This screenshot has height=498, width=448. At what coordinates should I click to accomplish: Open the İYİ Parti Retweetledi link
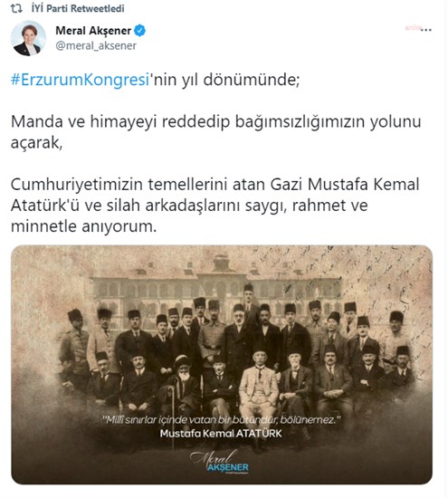(x=78, y=8)
